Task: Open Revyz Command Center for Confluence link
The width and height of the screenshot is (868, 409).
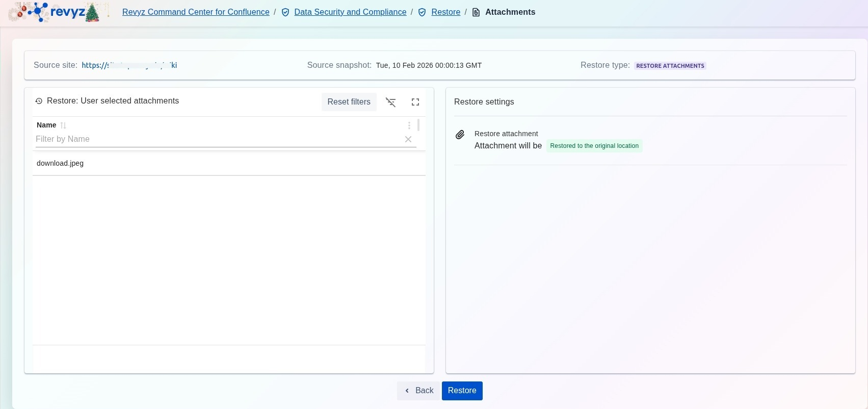Action: 196,12
